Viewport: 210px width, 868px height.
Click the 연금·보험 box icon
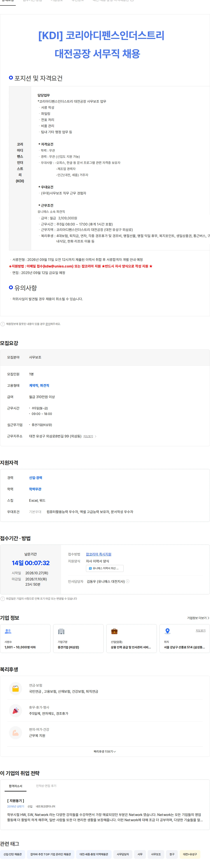click(16, 688)
